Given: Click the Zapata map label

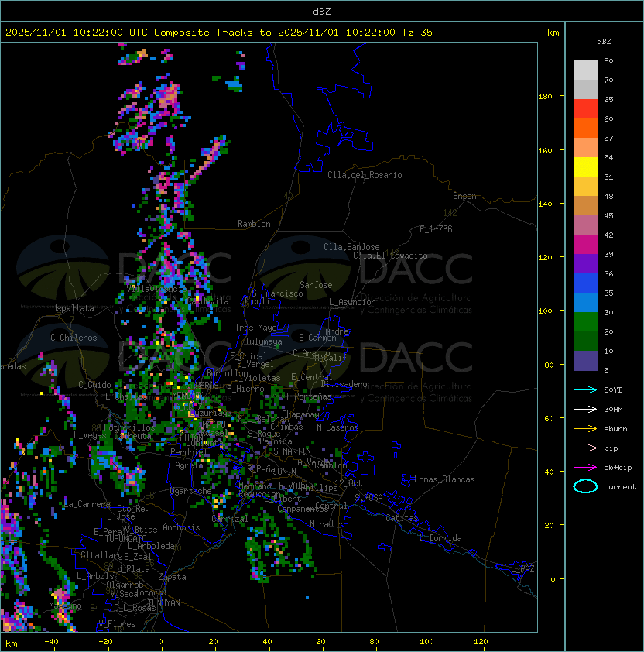Looking at the screenshot, I should [x=172, y=577].
